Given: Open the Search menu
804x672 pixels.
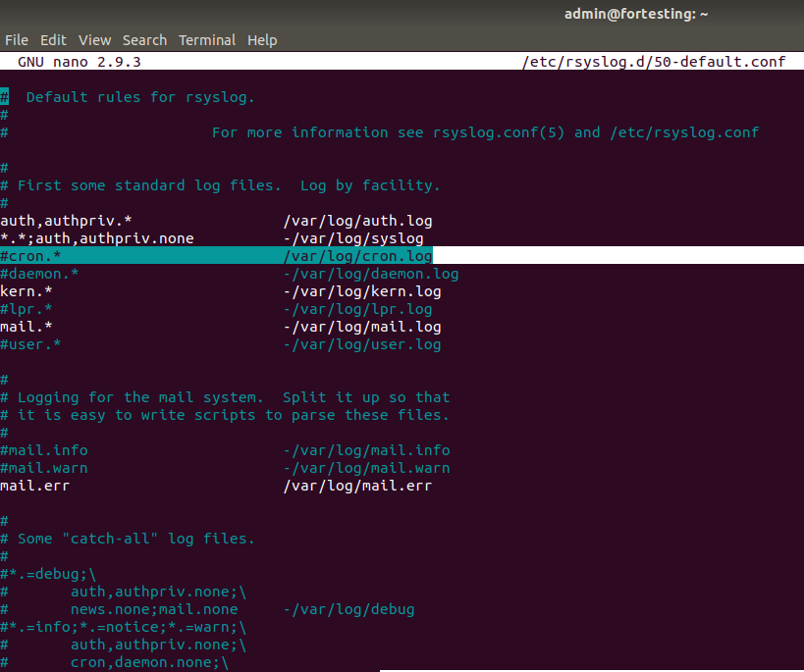Looking at the screenshot, I should click(x=144, y=40).
